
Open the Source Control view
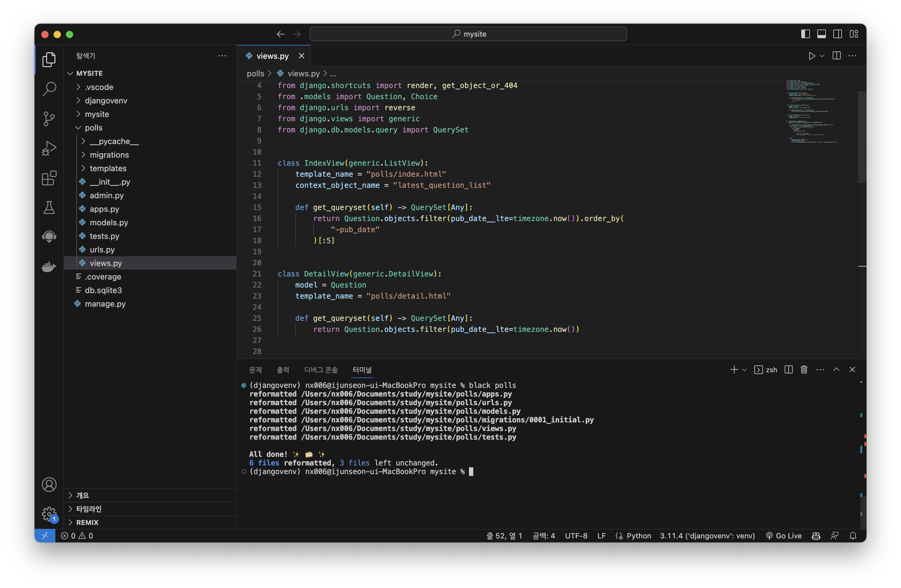pos(49,119)
